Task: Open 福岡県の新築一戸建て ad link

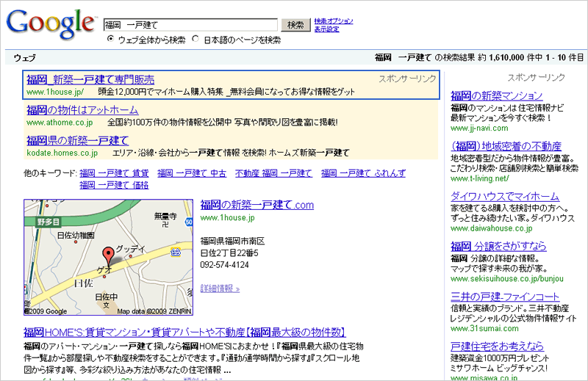Action: tap(77, 140)
